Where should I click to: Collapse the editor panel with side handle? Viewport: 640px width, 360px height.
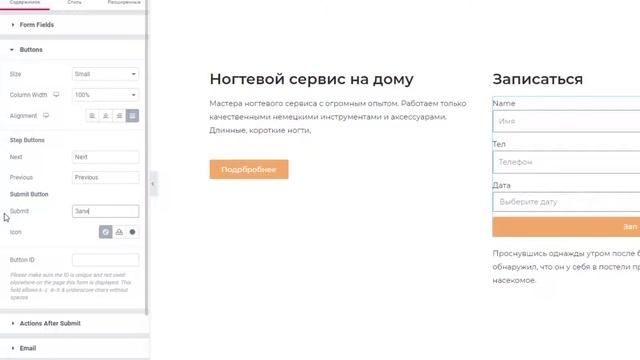[x=153, y=184]
